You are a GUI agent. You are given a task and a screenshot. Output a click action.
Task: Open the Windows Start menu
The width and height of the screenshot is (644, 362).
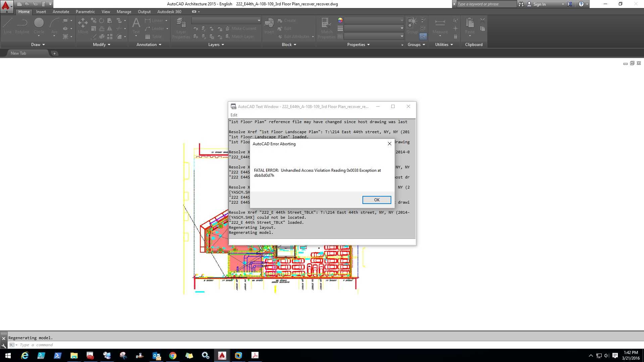tap(8, 356)
